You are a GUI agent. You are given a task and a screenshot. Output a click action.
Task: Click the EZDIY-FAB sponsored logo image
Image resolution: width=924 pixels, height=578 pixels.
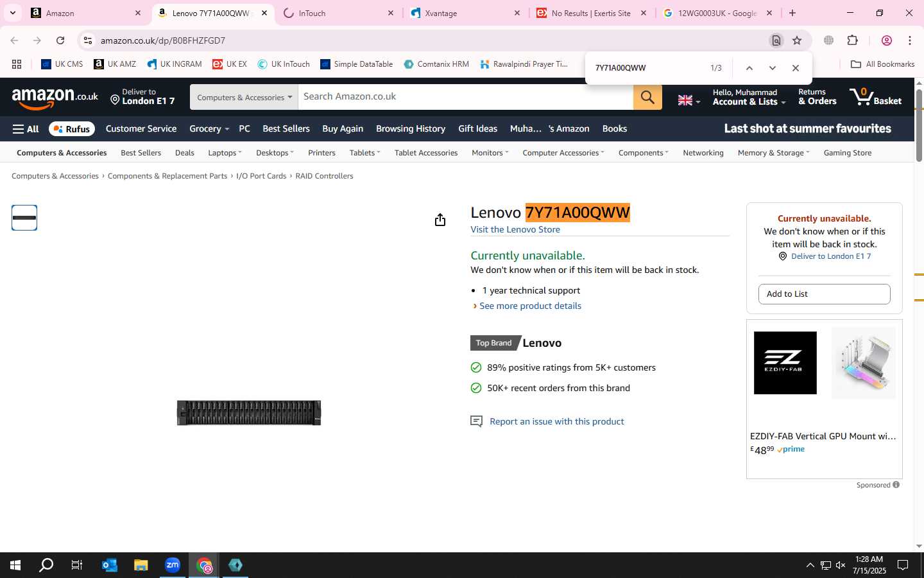pos(785,363)
